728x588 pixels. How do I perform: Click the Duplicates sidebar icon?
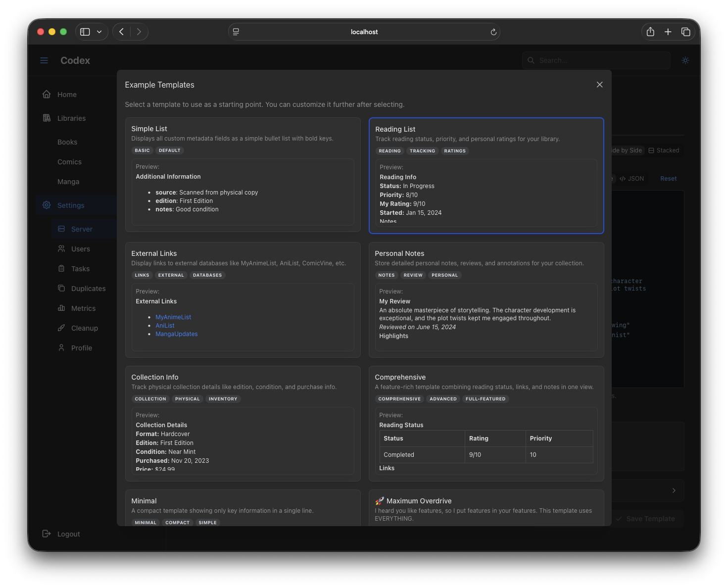point(61,288)
